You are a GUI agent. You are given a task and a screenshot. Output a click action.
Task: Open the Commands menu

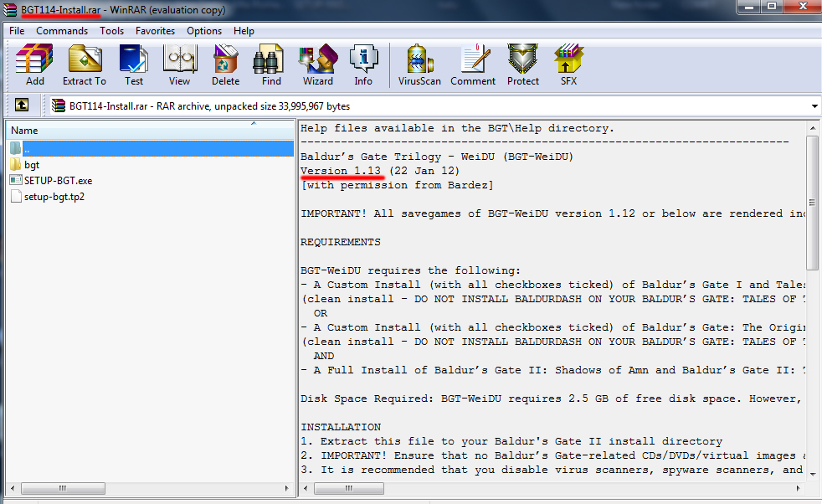click(62, 31)
